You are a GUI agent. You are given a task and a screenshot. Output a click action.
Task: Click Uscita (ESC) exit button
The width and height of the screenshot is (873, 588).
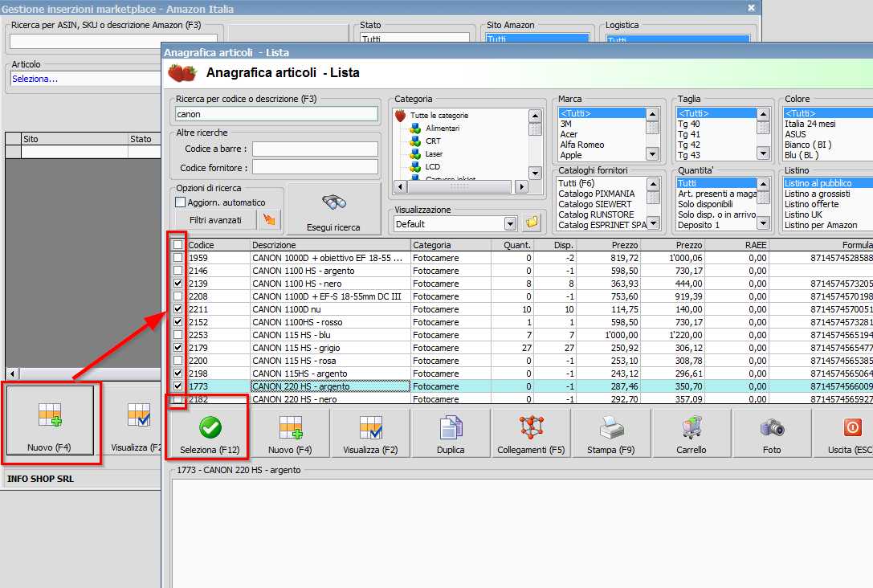[x=843, y=434]
